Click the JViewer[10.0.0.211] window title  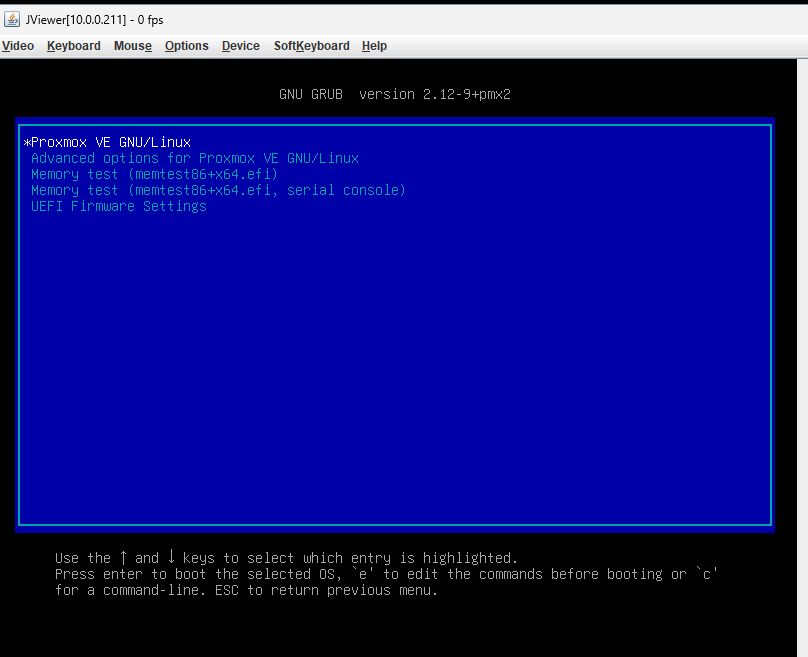point(95,20)
